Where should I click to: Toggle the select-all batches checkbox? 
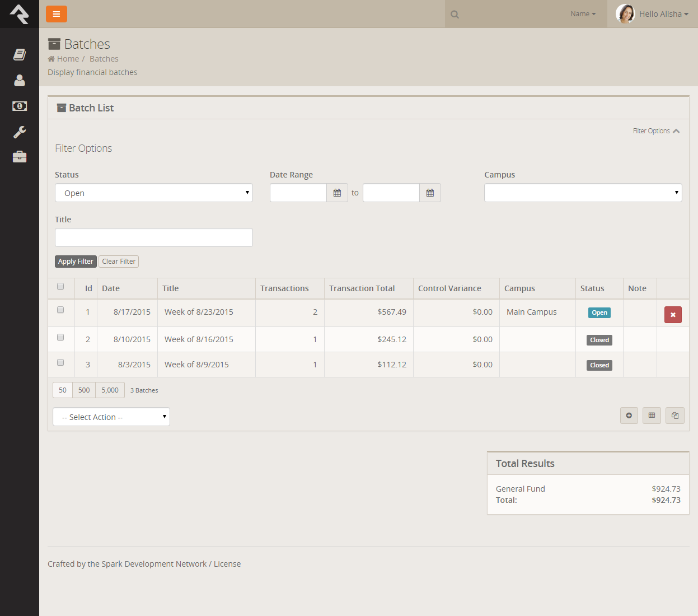60,287
